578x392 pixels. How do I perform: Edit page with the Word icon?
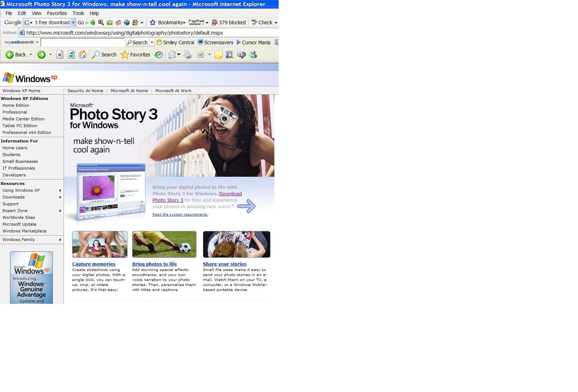[x=200, y=55]
